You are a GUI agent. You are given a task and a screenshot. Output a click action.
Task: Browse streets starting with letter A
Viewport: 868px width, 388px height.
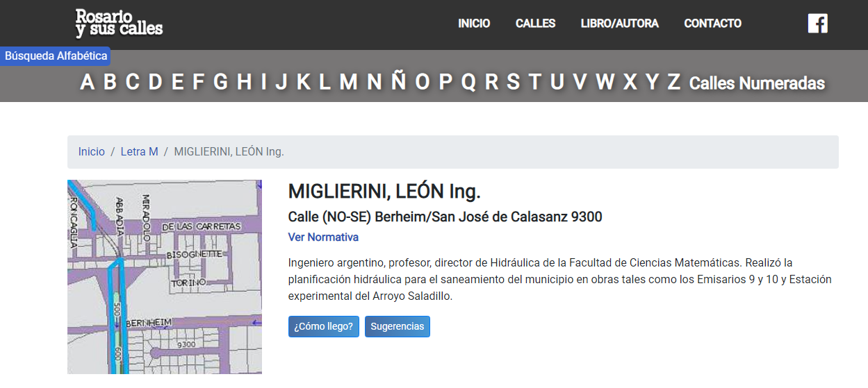point(87,82)
